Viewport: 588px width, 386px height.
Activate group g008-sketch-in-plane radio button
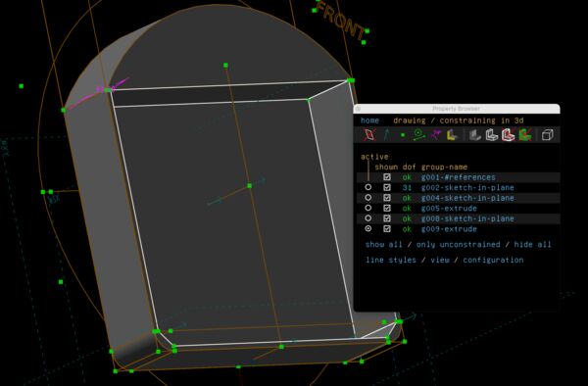click(x=368, y=218)
